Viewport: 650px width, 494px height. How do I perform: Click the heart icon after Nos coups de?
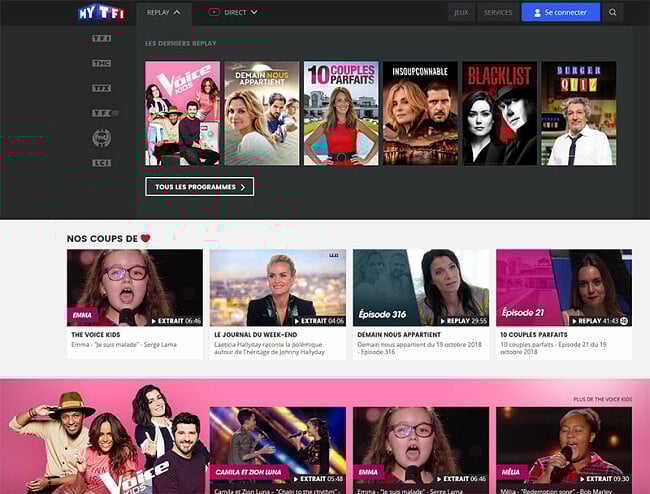pos(145,238)
